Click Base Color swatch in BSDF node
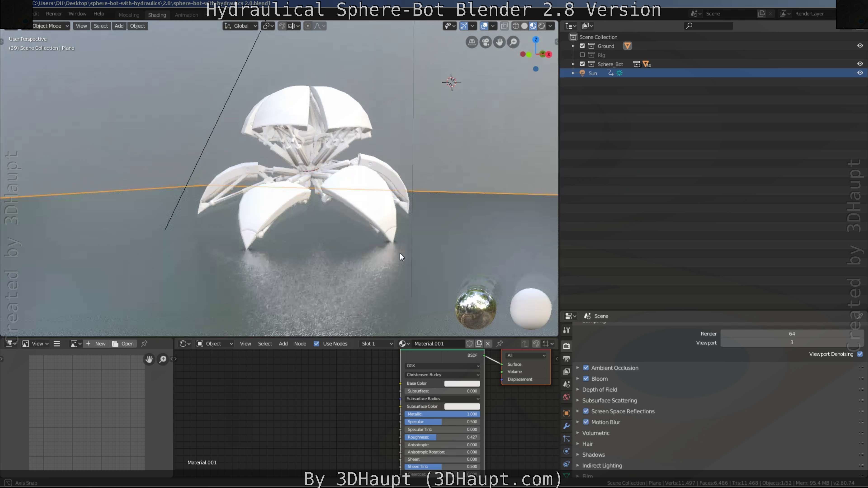868x488 pixels. [x=462, y=384]
